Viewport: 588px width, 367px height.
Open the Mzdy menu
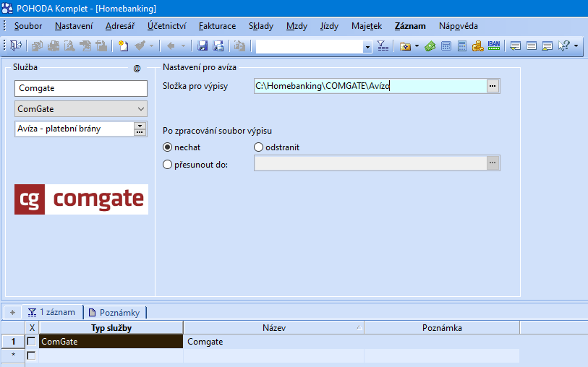297,26
